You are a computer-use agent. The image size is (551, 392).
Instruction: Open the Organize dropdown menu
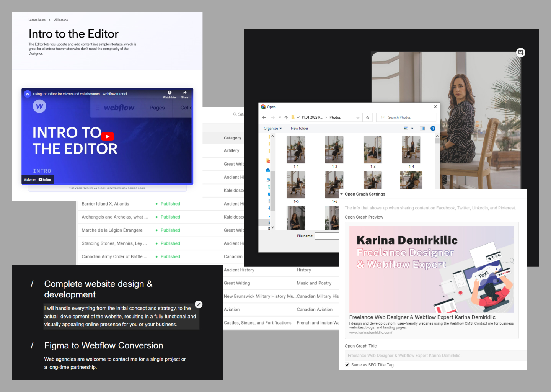(x=272, y=128)
